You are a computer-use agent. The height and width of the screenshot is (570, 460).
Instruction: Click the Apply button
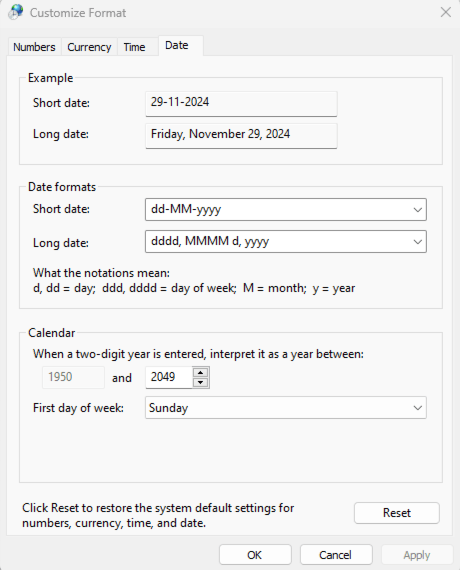tap(417, 555)
